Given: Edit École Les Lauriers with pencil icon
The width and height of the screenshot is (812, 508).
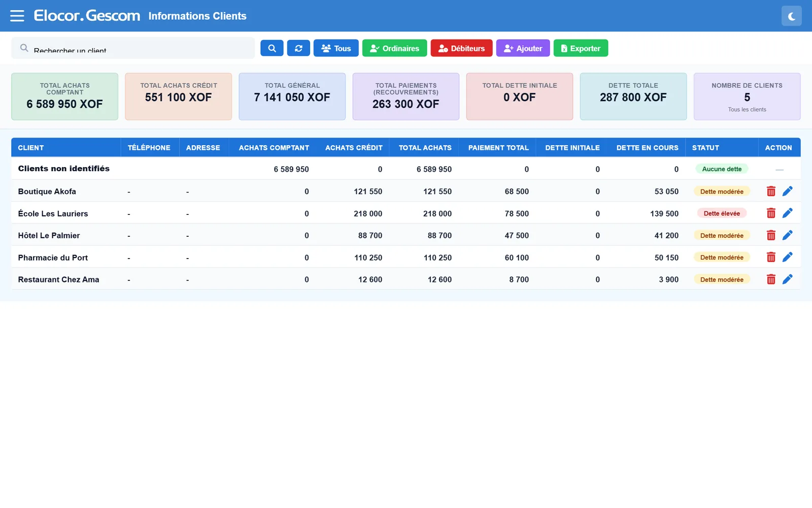Looking at the screenshot, I should [787, 213].
